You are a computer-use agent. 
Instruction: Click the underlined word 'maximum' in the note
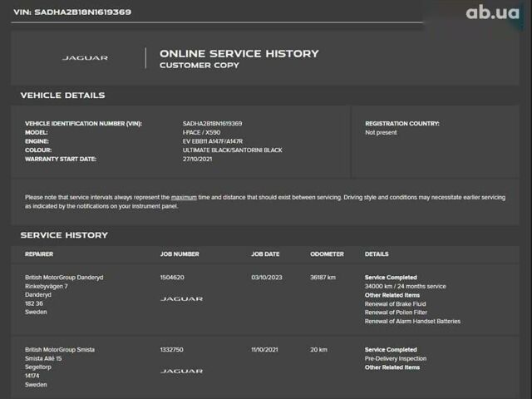(184, 198)
